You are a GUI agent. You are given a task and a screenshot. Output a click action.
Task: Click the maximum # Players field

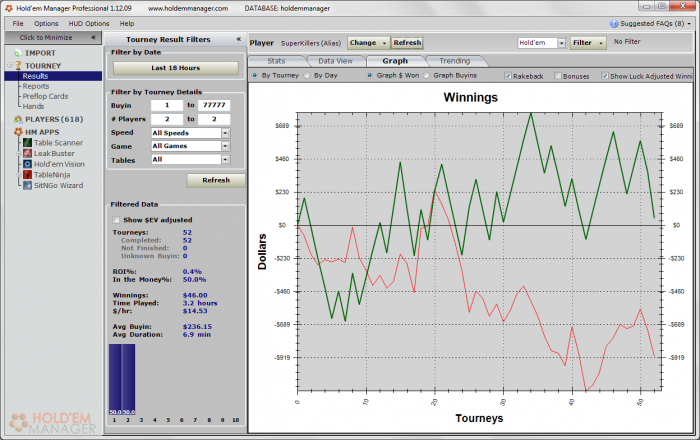pos(214,119)
